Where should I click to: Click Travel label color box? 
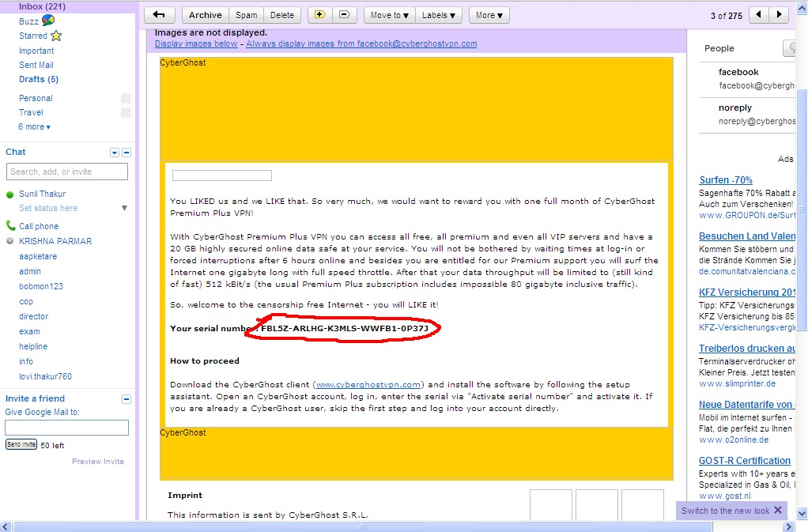point(126,112)
